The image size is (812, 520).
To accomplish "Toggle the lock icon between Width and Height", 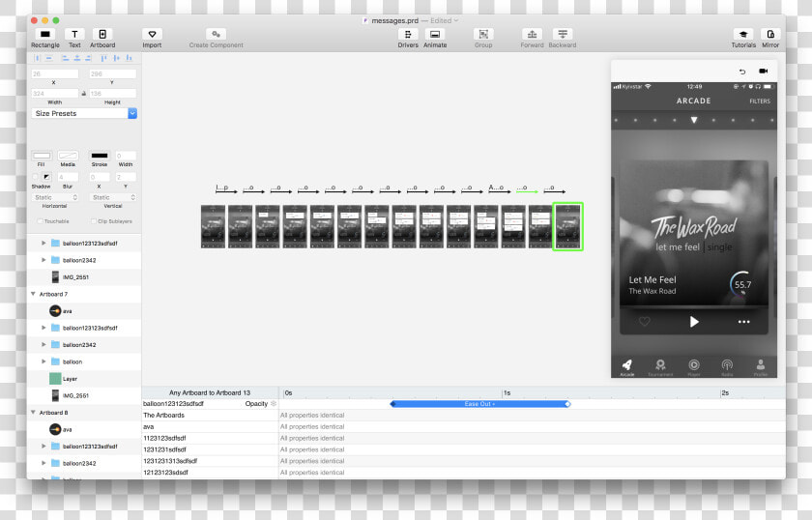I will point(83,93).
